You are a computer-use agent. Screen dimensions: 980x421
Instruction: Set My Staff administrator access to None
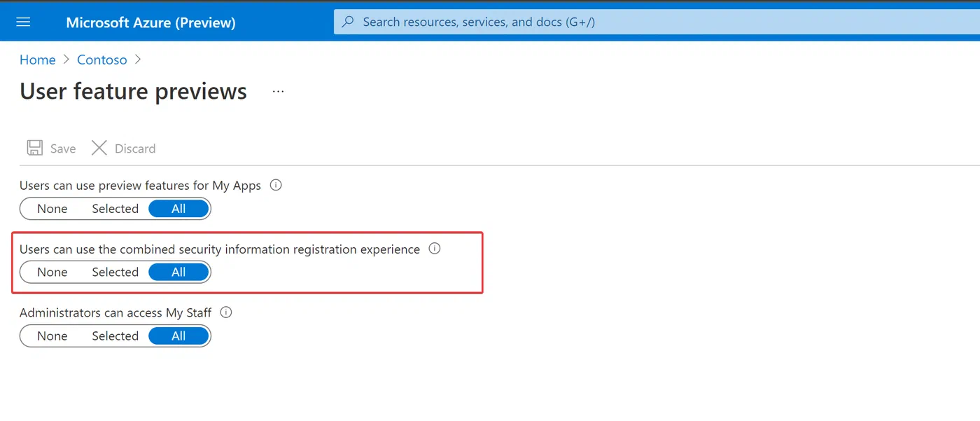click(52, 336)
